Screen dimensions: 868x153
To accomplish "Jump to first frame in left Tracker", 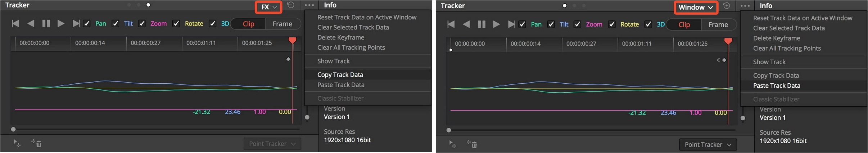I will point(15,24).
